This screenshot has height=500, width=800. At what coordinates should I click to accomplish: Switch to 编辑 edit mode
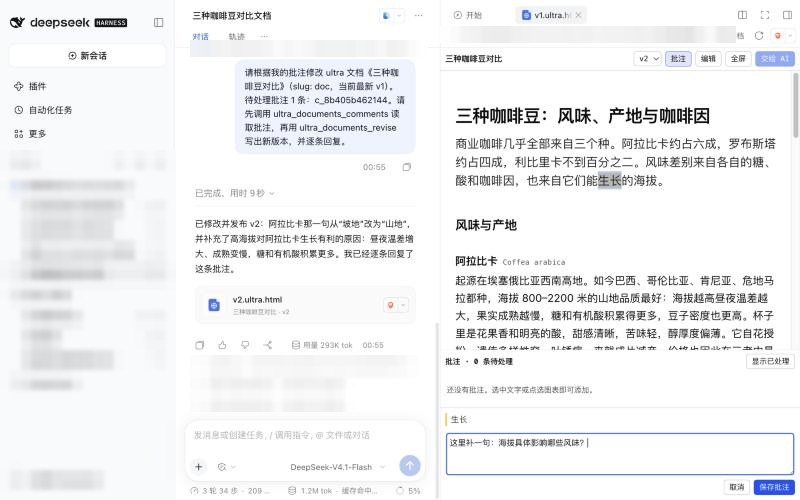point(708,59)
